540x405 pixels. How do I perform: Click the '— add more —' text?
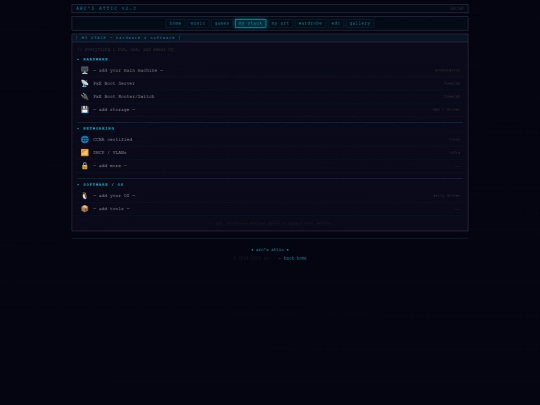pyautogui.click(x=110, y=166)
